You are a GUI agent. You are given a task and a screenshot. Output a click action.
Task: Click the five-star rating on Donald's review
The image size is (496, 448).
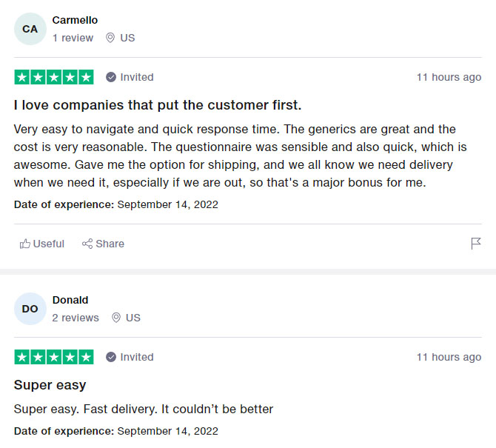(54, 357)
